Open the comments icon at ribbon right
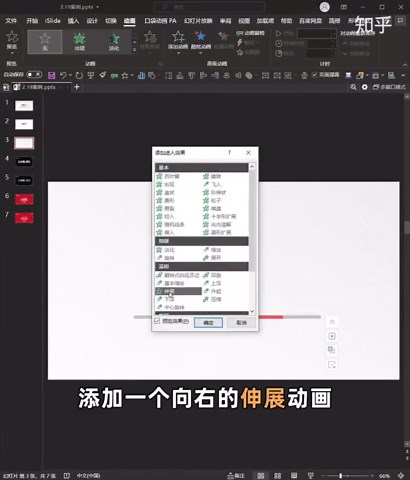410x480 pixels. pyautogui.click(x=400, y=21)
